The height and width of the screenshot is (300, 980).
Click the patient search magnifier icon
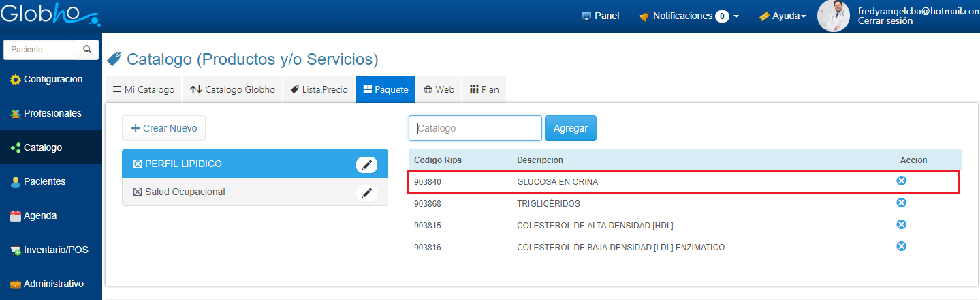(x=86, y=50)
